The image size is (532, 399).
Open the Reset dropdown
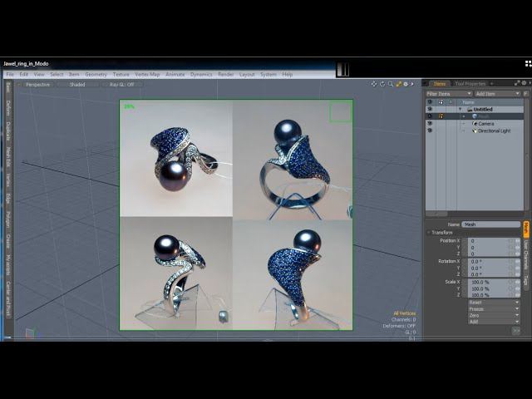click(x=494, y=303)
